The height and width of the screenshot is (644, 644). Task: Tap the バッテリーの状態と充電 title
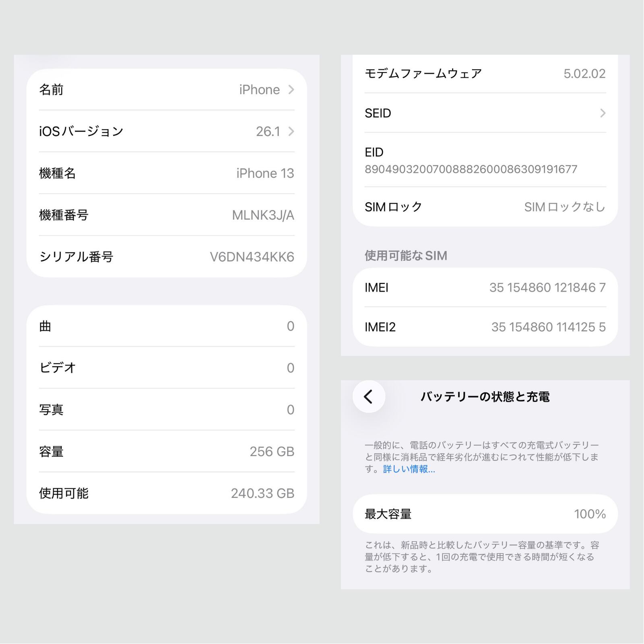tap(485, 397)
